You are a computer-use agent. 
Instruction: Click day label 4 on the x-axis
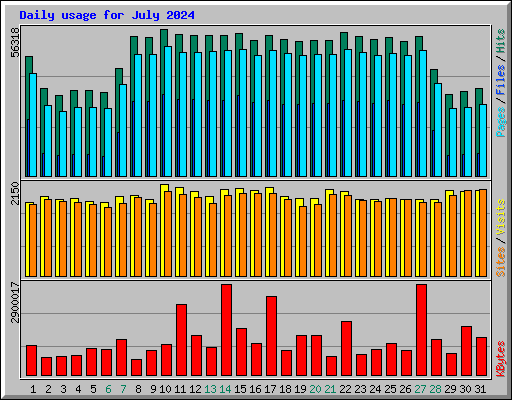click(78, 389)
